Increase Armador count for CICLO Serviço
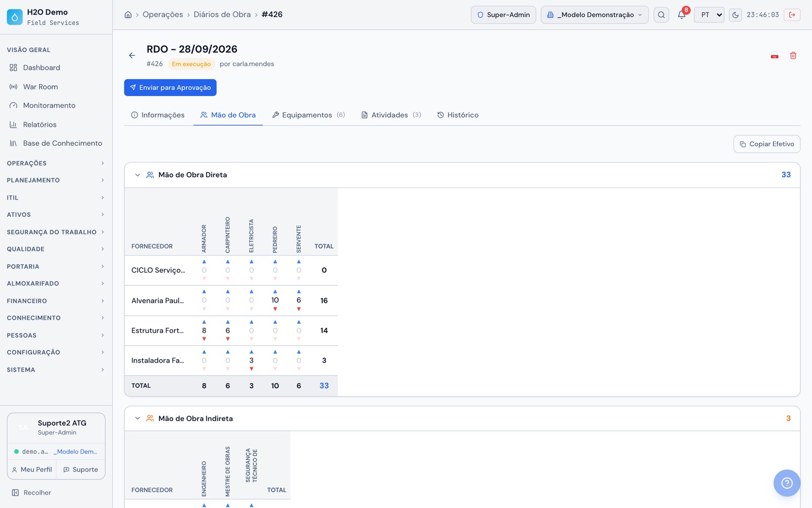812x508 pixels. click(204, 262)
